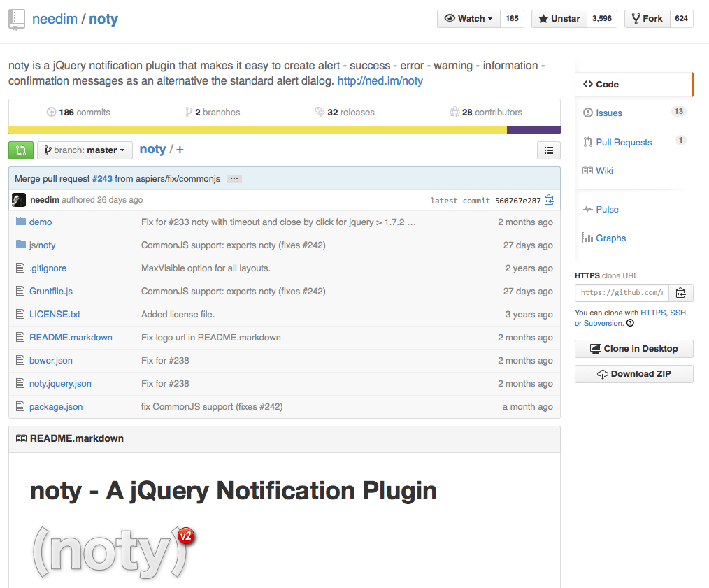709x588 pixels.
Task: Open the Pull Requests tab
Action: click(x=623, y=143)
